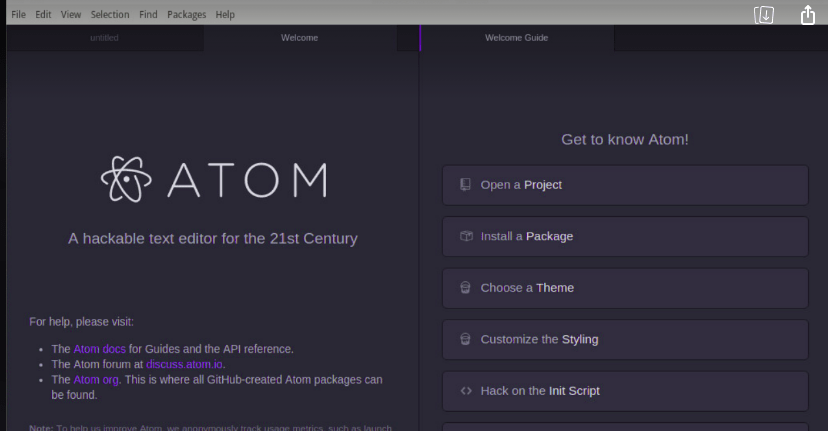Switch to the Welcome tab

[299, 38]
